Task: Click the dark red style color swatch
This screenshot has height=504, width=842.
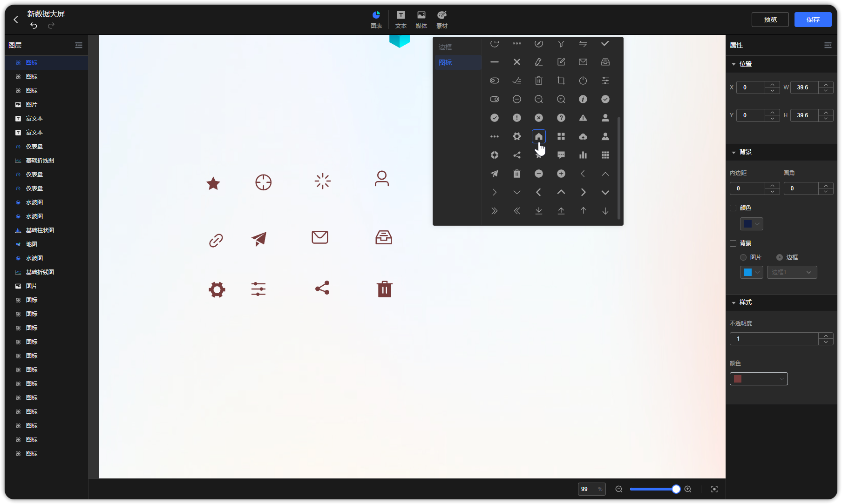Action: [x=738, y=379]
